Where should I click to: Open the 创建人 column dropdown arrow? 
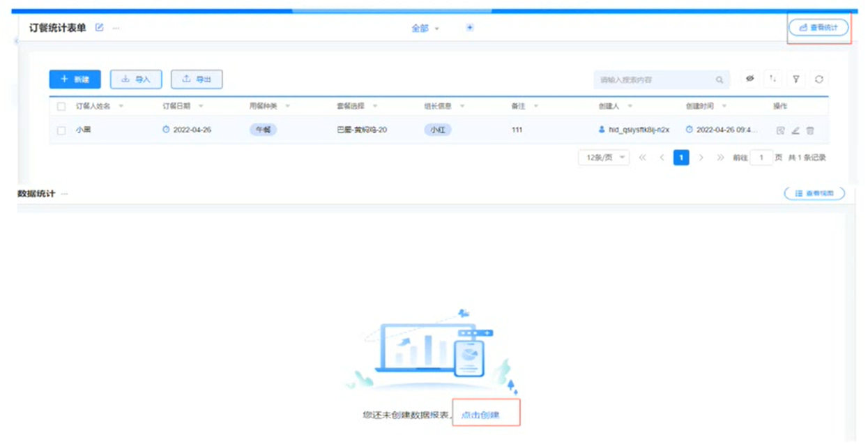pos(630,106)
